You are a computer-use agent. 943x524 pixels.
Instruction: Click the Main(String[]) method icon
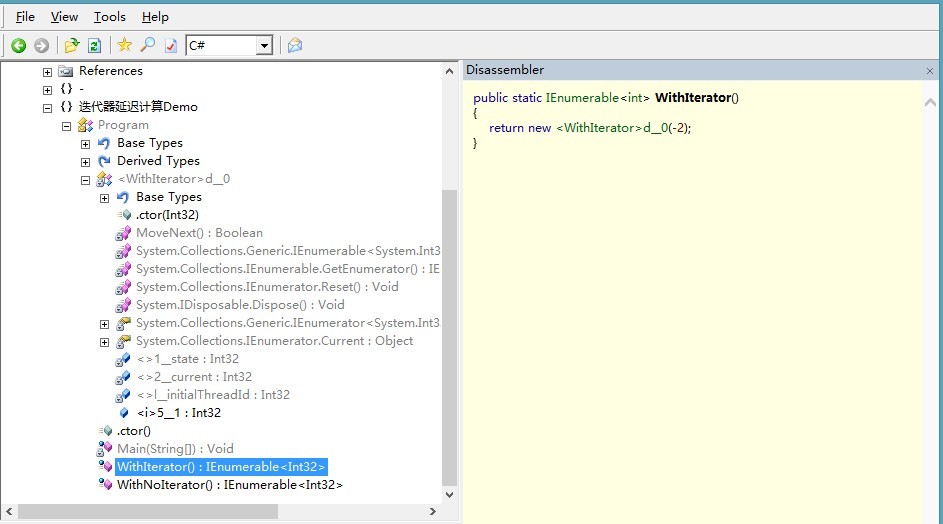104,449
